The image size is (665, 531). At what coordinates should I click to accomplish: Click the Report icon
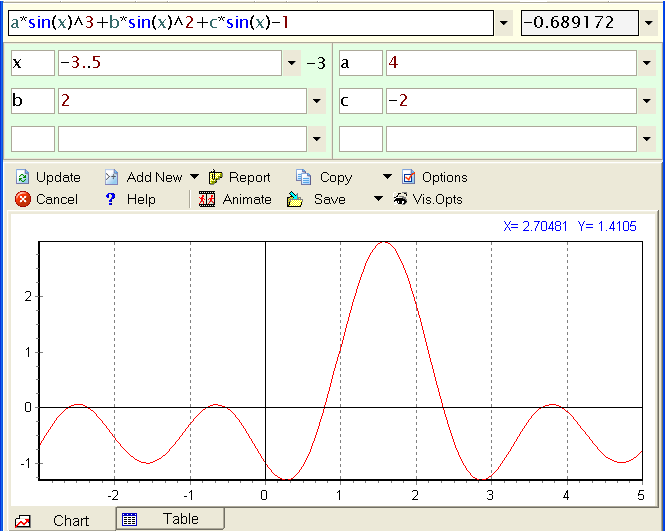tap(215, 177)
